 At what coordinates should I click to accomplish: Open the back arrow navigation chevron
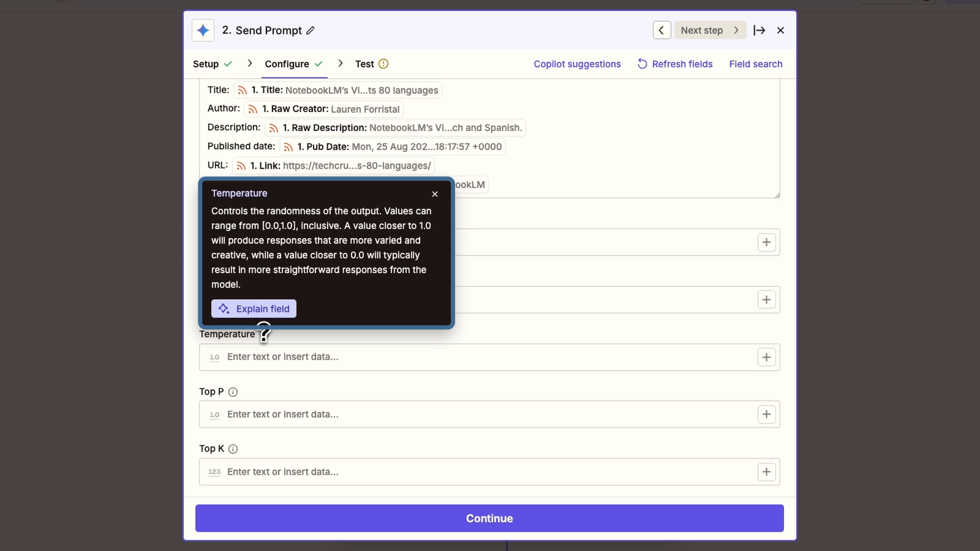coord(661,30)
